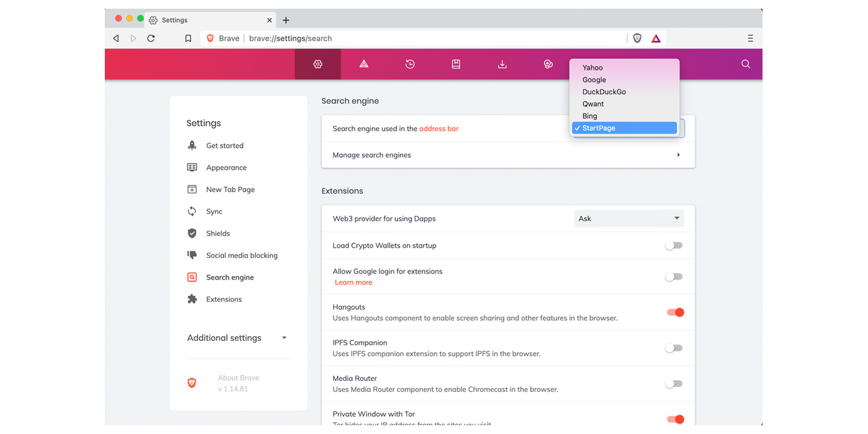Open Bookmarks icon in settings toolbar
The image size is (868, 434).
coord(456,64)
